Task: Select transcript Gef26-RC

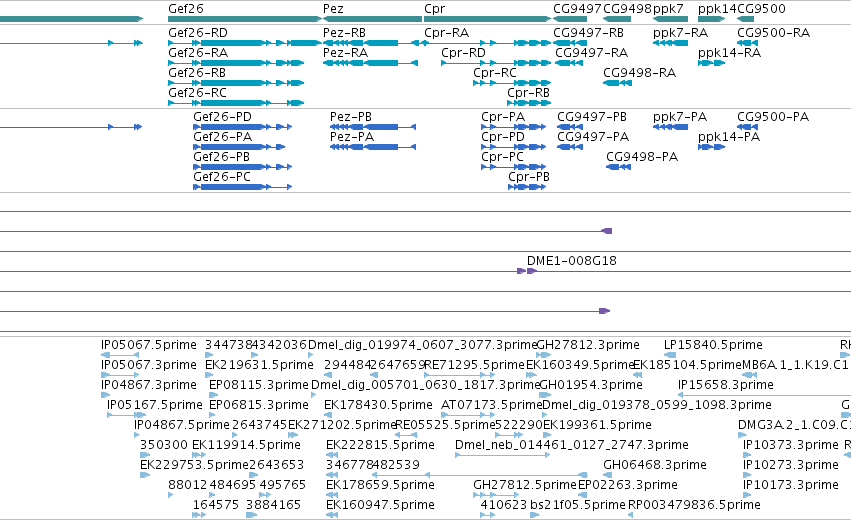Action: tap(236, 103)
